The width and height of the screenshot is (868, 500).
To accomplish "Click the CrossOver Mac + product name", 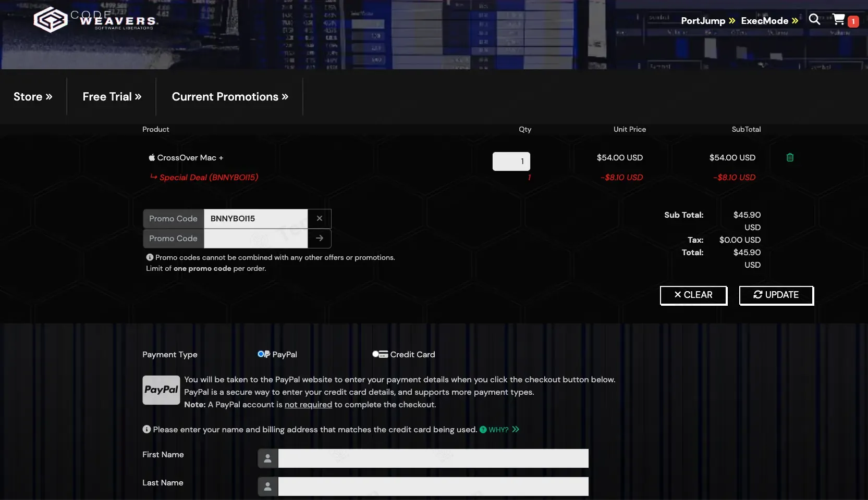I will coord(190,158).
